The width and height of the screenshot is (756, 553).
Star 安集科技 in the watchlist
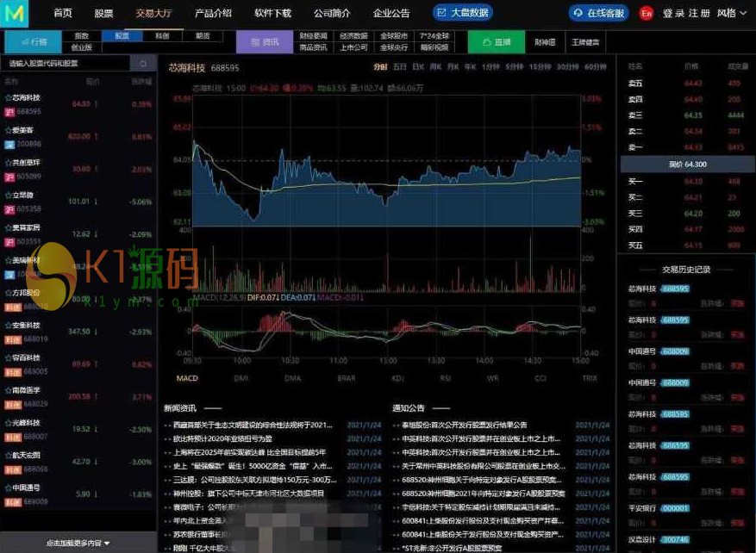coord(9,325)
